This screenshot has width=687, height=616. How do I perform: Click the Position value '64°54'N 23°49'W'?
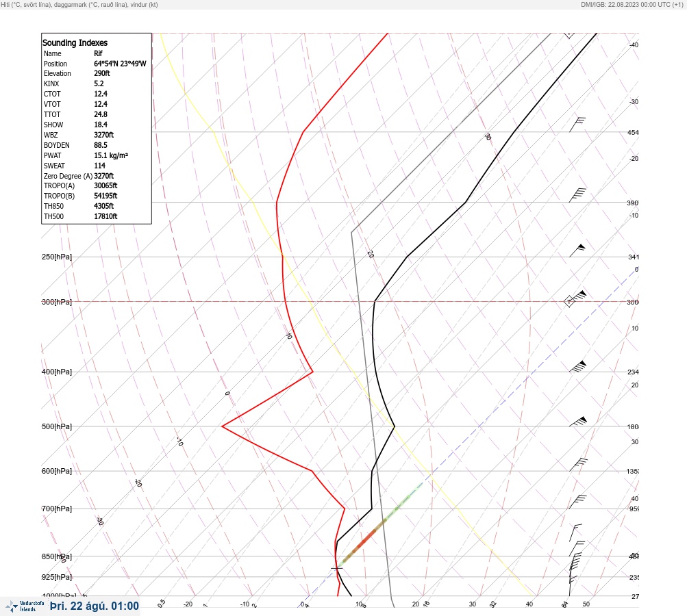(x=120, y=64)
